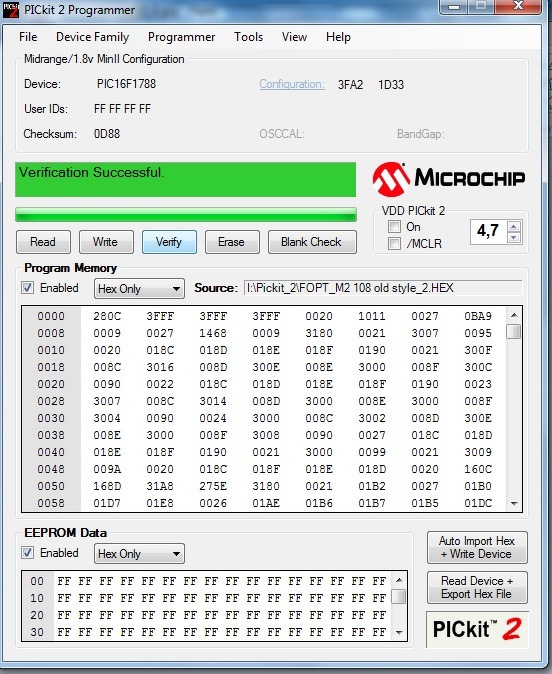552x674 pixels.
Task: Click the Source file path field
Action: click(x=383, y=288)
